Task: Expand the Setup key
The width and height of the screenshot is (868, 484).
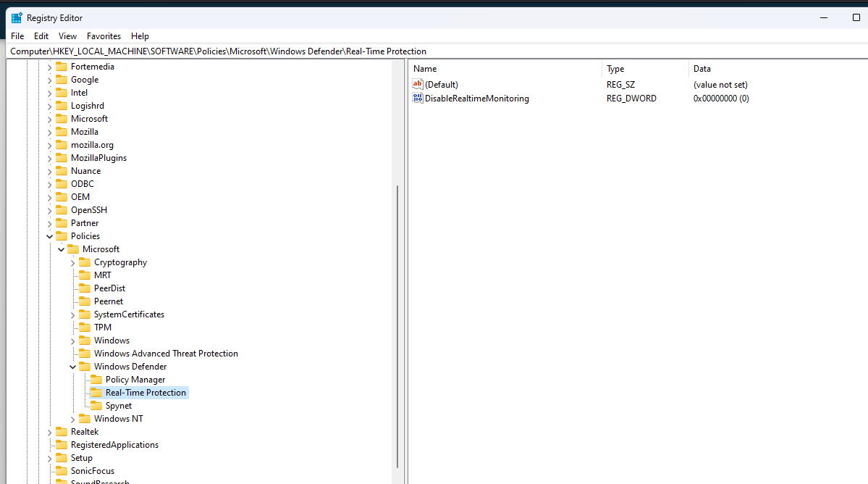Action: pyautogui.click(x=49, y=458)
